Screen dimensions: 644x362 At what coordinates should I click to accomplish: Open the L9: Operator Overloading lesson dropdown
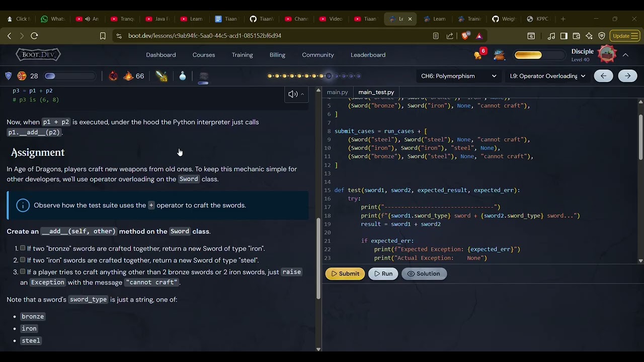click(547, 76)
